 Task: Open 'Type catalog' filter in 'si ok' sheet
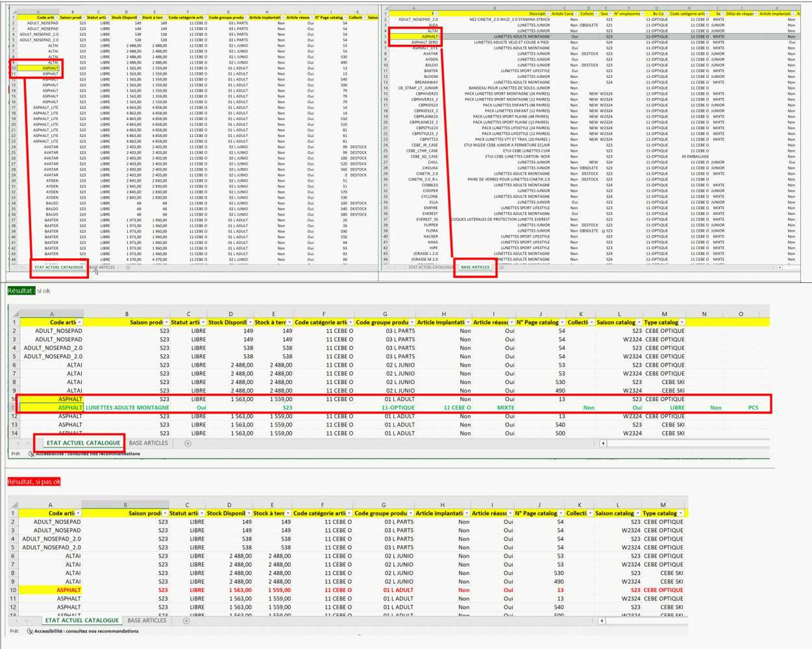pos(682,323)
